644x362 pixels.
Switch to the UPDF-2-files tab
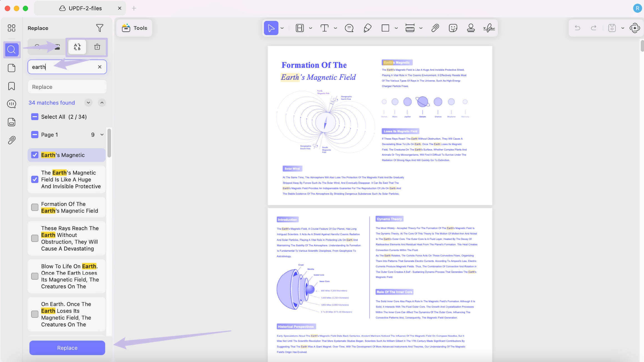tap(80, 8)
